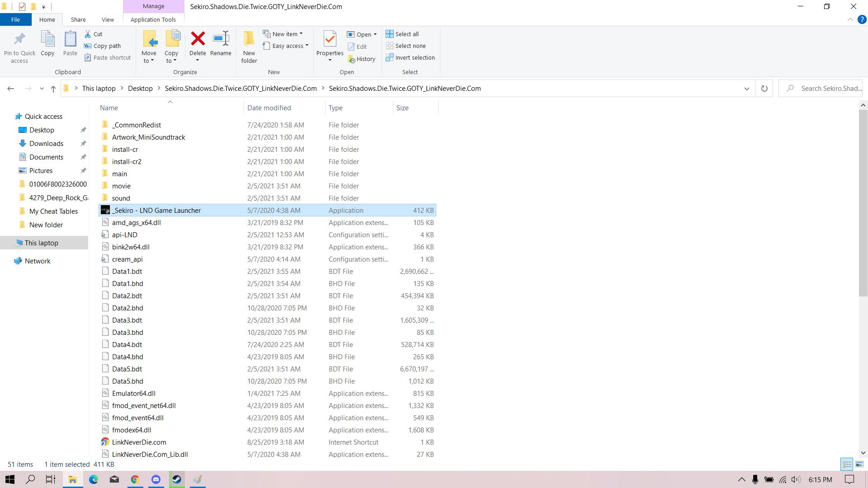
Task: Select Network in navigation pane
Action: tap(38, 261)
